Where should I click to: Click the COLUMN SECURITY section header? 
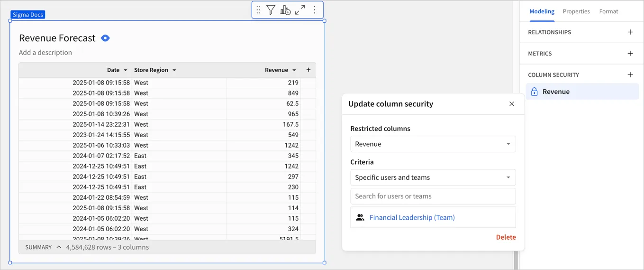tap(553, 75)
